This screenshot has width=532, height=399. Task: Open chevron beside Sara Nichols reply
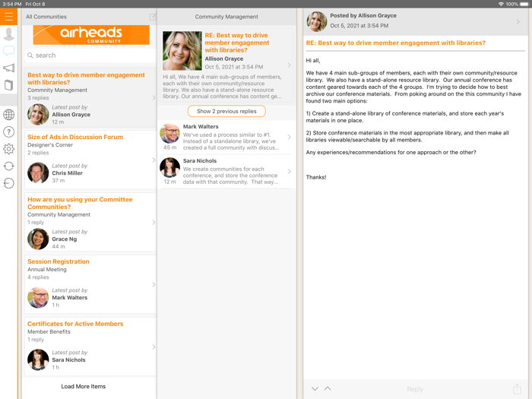pyautogui.click(x=289, y=171)
